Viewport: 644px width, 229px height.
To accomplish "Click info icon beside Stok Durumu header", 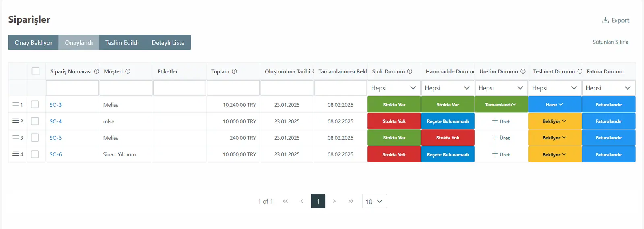I will [x=410, y=71].
